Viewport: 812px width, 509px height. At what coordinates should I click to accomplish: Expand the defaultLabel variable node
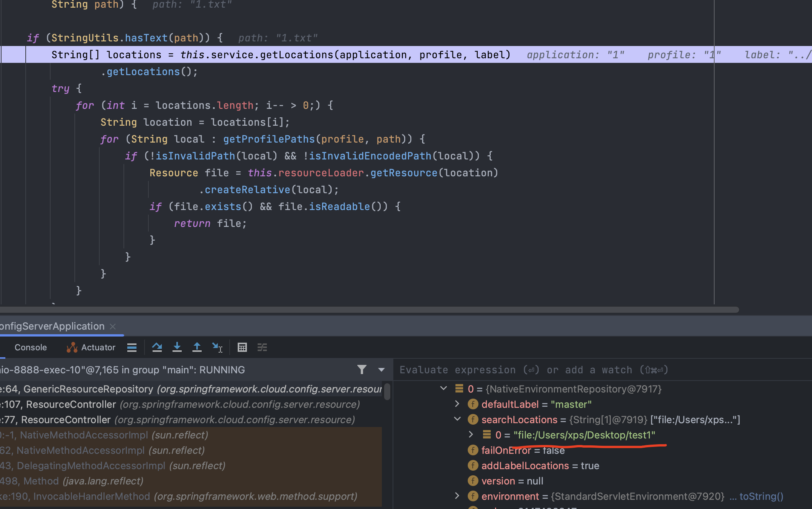pyautogui.click(x=457, y=404)
